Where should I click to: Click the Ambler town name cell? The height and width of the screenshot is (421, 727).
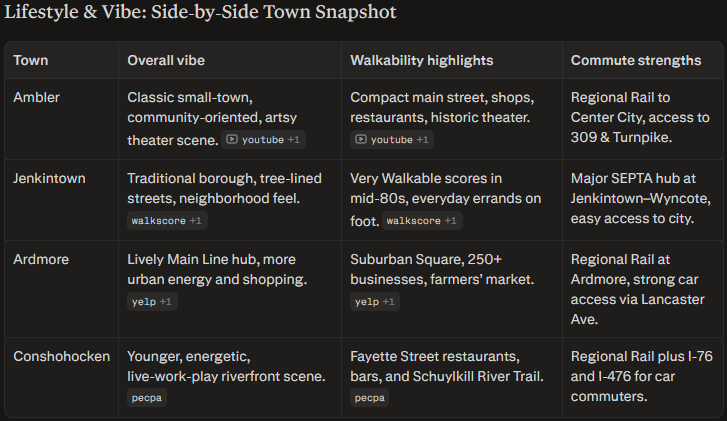[x=36, y=98]
